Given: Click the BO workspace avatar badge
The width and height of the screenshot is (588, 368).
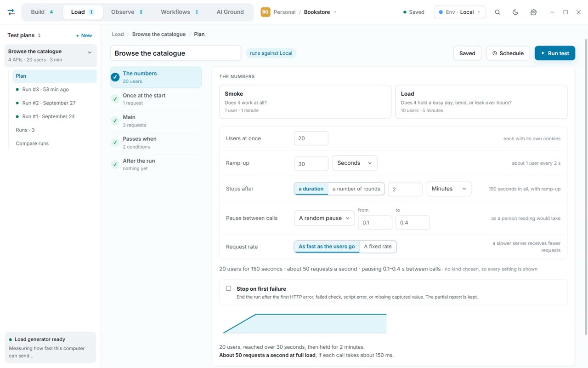Looking at the screenshot, I should 266,12.
